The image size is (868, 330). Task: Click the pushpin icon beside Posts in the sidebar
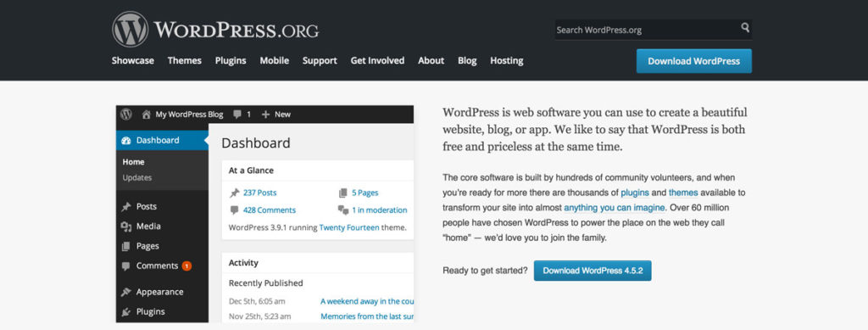coord(126,206)
